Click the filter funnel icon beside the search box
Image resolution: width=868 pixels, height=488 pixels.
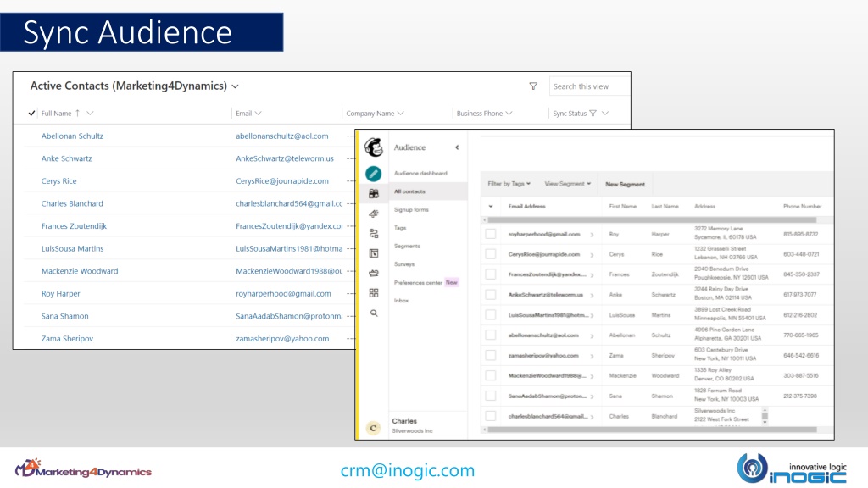(x=533, y=86)
